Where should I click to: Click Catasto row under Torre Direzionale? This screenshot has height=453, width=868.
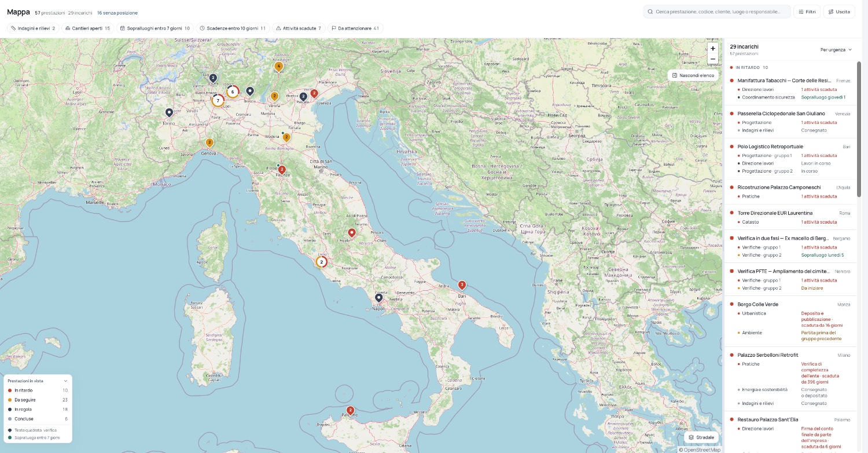790,222
